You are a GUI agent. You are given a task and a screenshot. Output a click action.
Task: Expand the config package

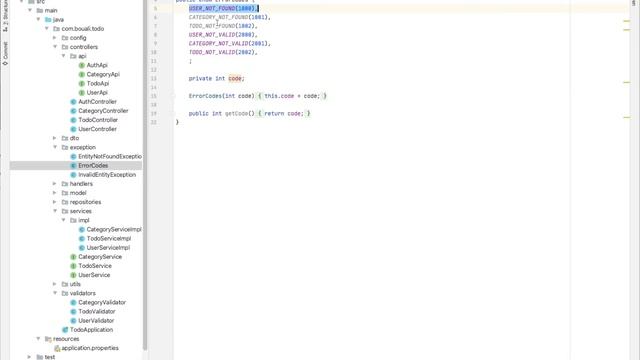tap(55, 38)
